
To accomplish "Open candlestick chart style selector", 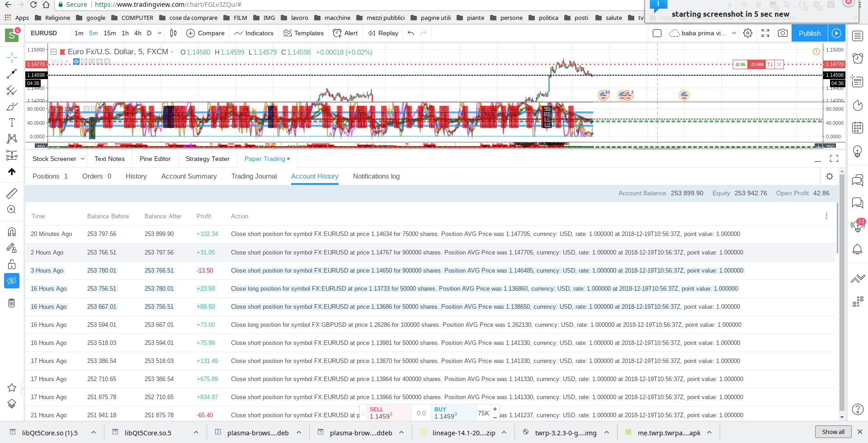I will [x=173, y=33].
